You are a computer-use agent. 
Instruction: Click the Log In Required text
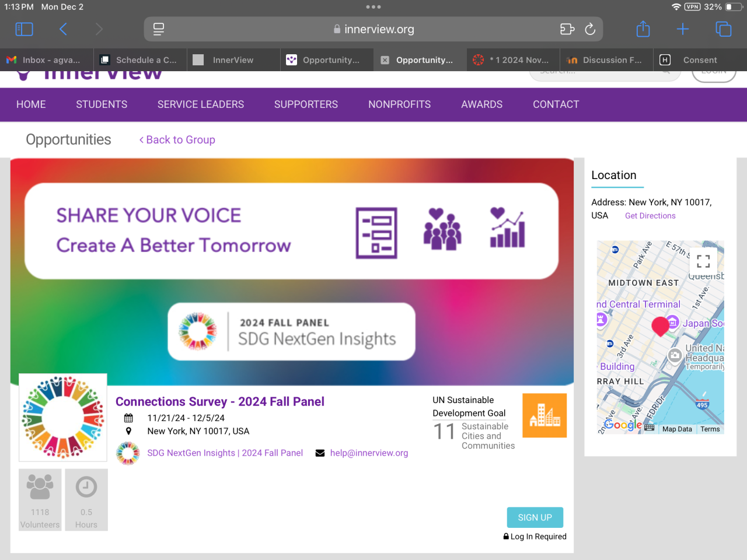click(x=539, y=537)
